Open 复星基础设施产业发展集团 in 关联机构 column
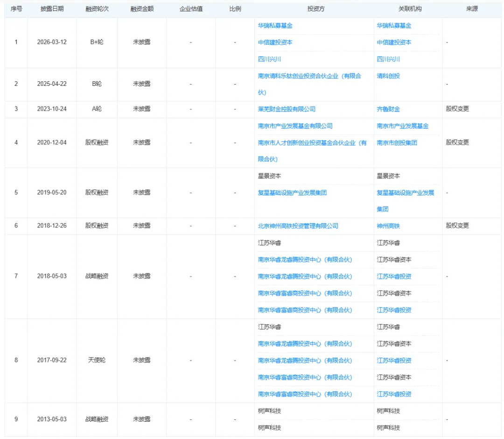The width and height of the screenshot is (504, 439). click(406, 201)
